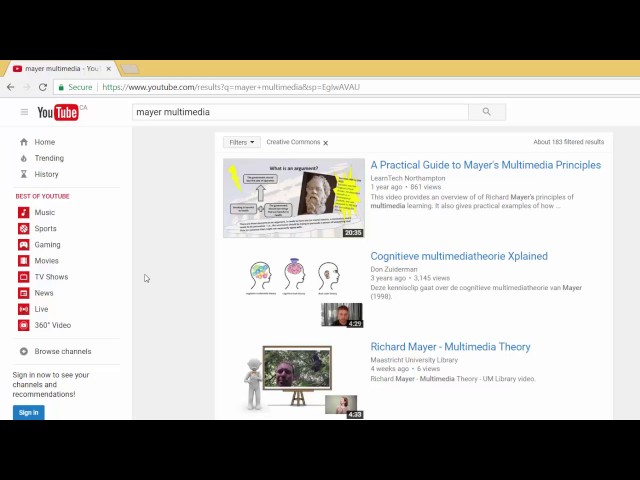Viewport: 640px width, 480px height.
Task: Click the History hourglass icon
Action: 24,174
